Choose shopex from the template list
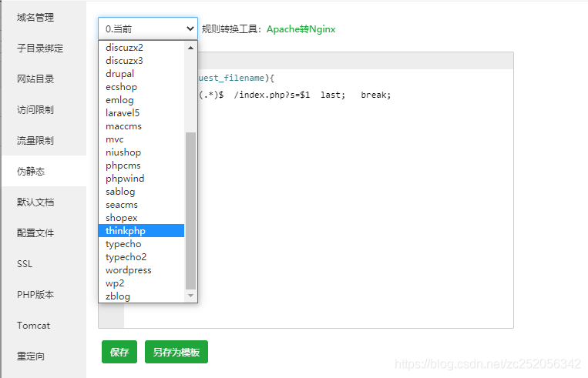 [141, 218]
